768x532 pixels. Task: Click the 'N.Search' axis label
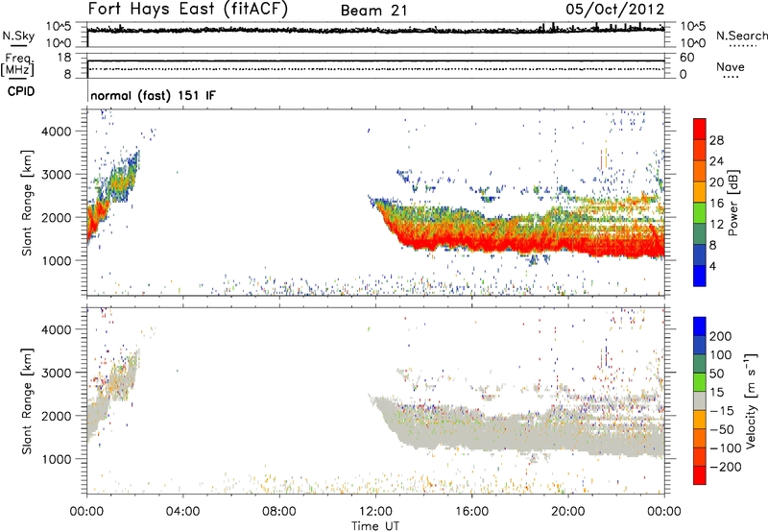point(741,36)
